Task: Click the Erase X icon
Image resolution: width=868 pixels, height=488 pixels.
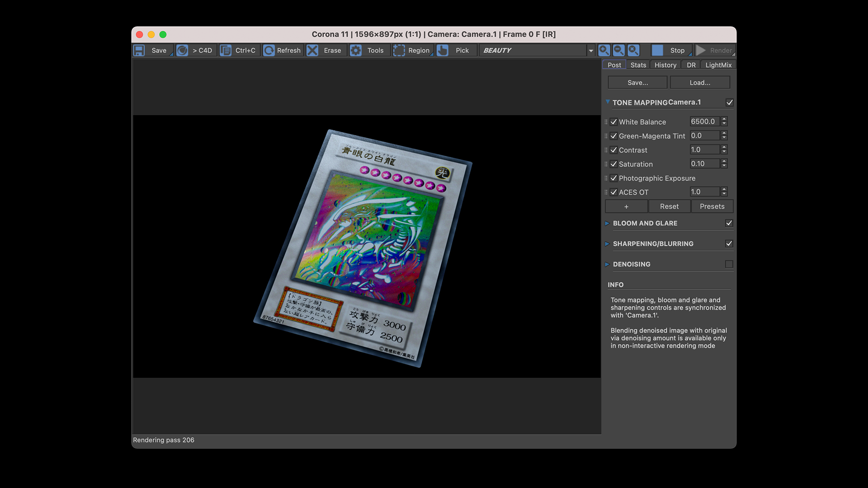Action: point(312,50)
